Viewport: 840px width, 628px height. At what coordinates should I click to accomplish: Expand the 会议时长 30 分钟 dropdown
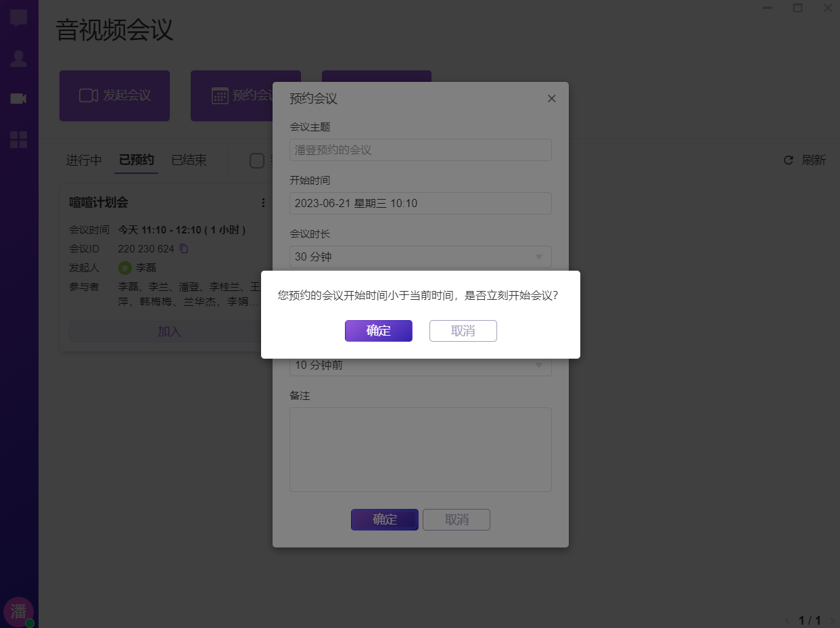tap(420, 257)
